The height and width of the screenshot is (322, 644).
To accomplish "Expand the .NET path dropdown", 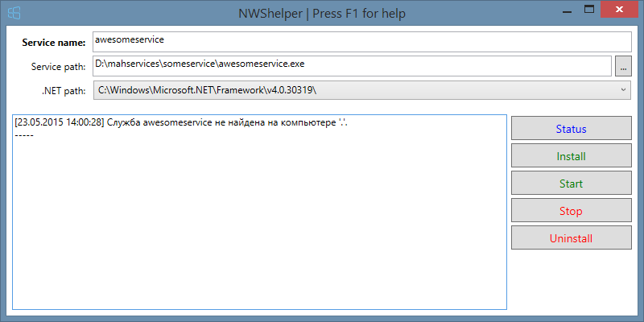I will pos(623,90).
